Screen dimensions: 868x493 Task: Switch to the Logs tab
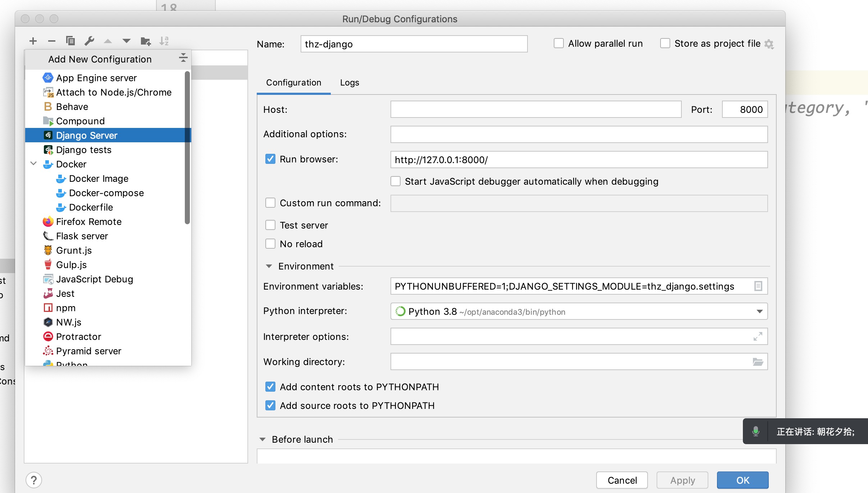coord(350,83)
